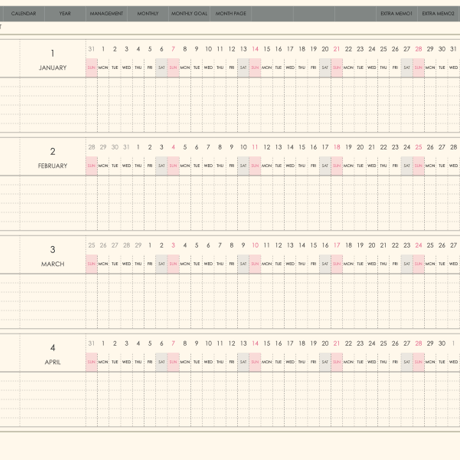Select the big number 4 above APRIL
Viewport: 460px width, 460px height.
pos(53,348)
